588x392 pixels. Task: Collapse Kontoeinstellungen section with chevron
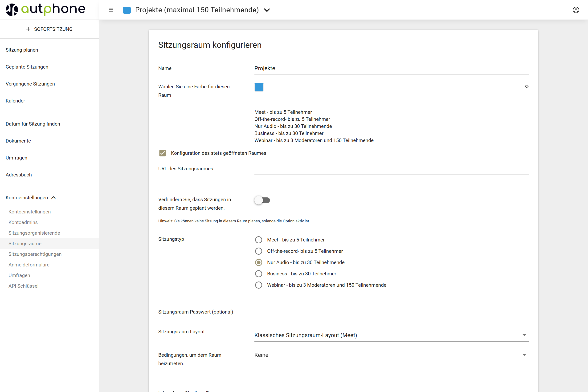click(53, 197)
